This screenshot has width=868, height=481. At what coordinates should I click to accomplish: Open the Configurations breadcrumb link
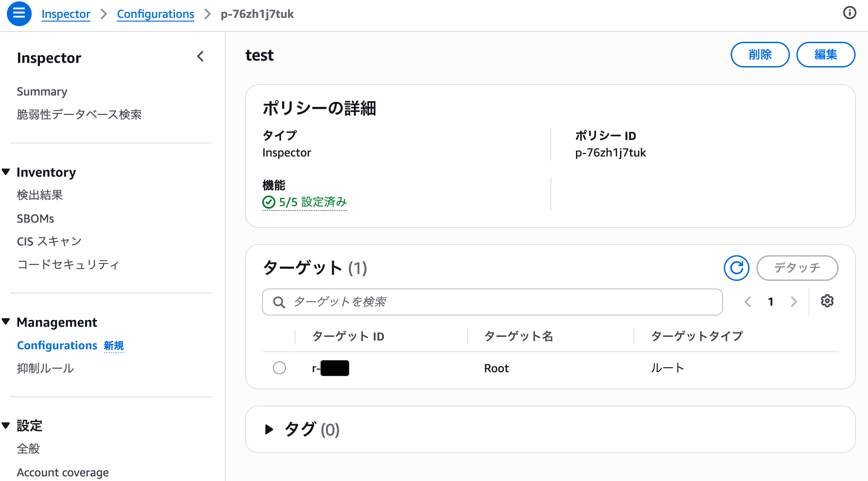click(156, 14)
